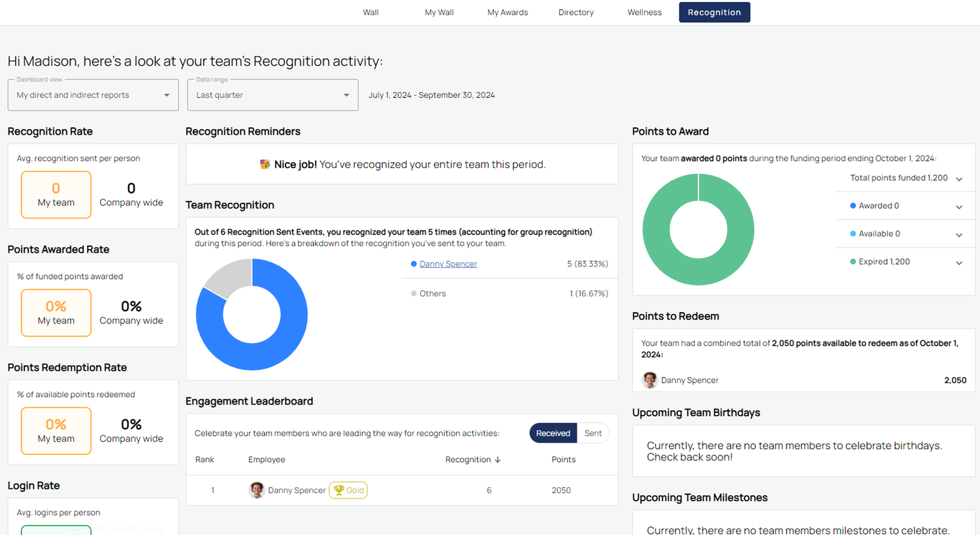Click the blue legend dot beside Danny Spencer
This screenshot has height=535, width=980.
coord(412,264)
